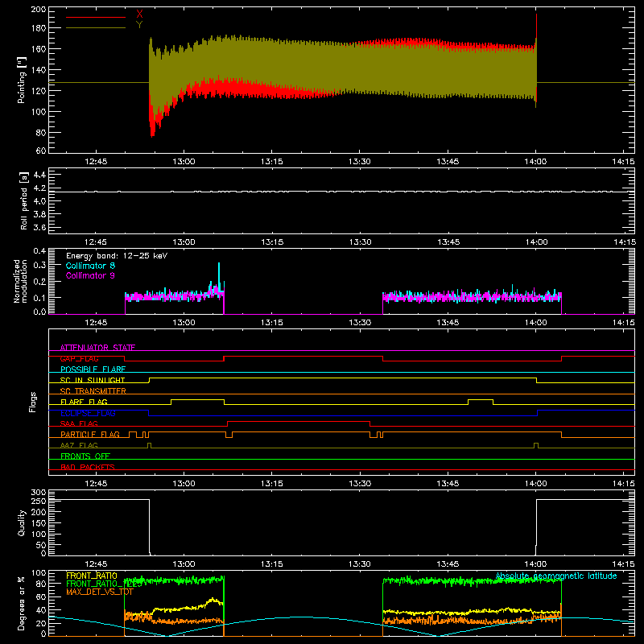Select the PARTICLE_FLAG label
The height and width of the screenshot is (644, 644).
click(x=90, y=434)
